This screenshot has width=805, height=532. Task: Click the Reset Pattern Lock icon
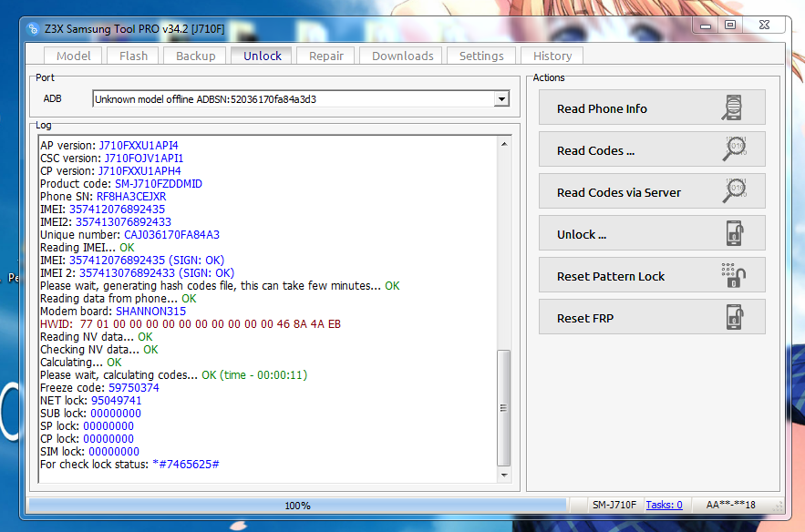734,275
